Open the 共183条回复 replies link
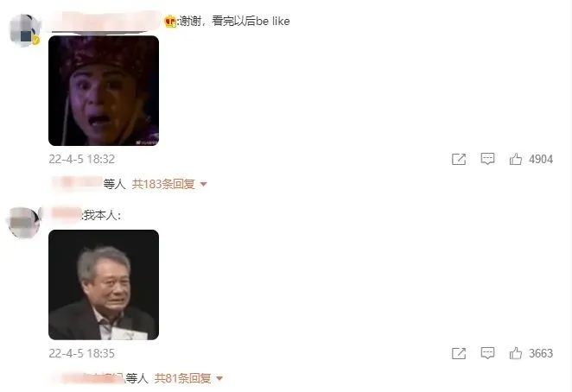The width and height of the screenshot is (572, 392). pos(163,184)
